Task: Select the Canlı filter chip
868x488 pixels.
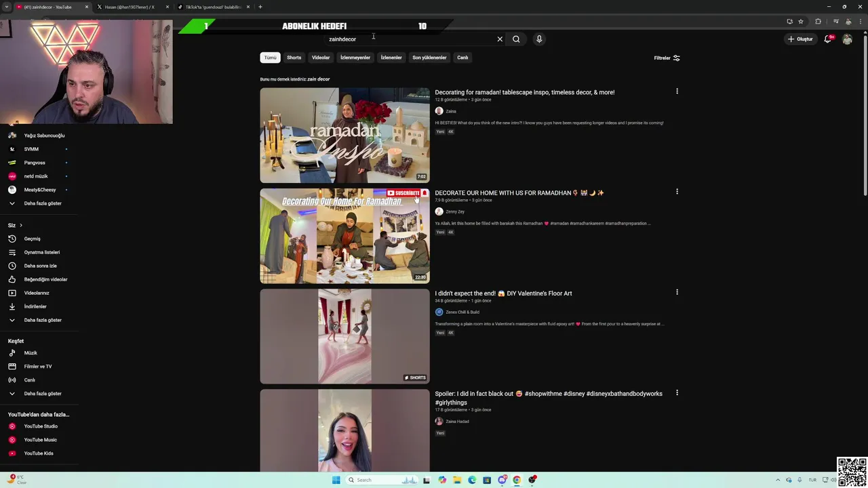Action: (x=462, y=58)
